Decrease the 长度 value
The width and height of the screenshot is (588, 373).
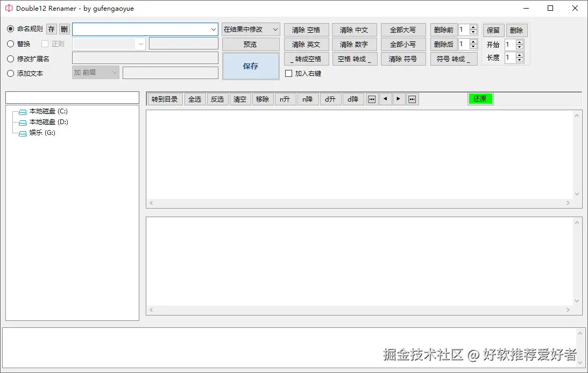tap(519, 60)
